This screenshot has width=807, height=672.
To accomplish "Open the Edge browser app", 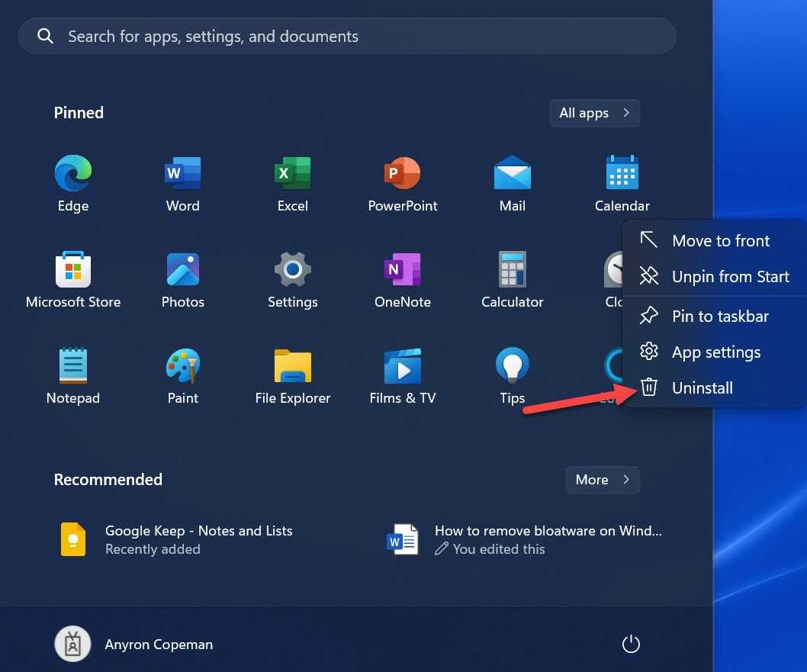I will click(x=73, y=183).
